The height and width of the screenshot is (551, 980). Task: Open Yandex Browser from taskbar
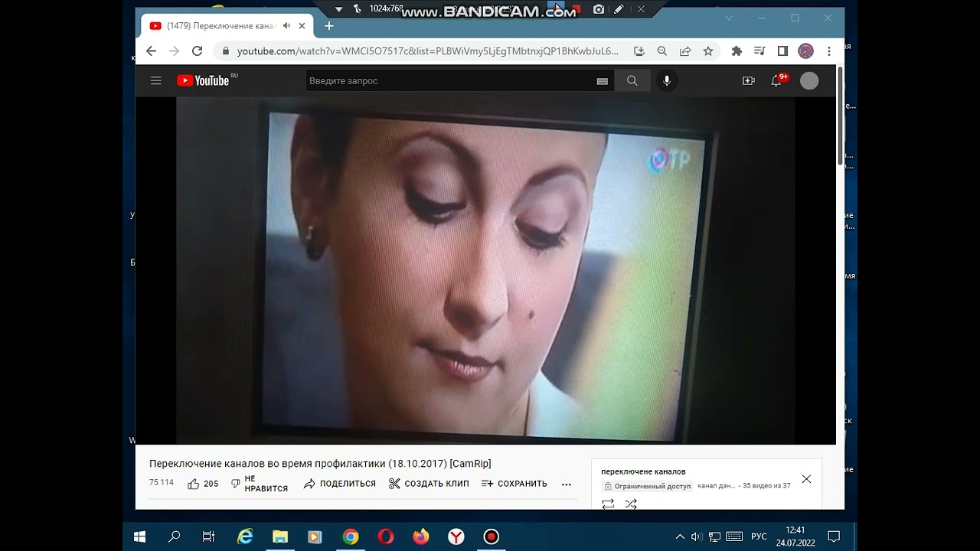(456, 536)
